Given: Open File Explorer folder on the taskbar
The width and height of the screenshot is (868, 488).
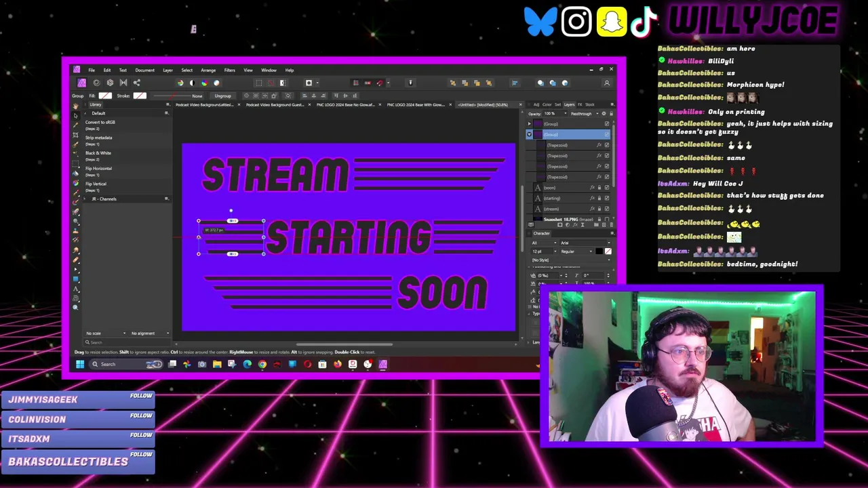Looking at the screenshot, I should point(217,365).
